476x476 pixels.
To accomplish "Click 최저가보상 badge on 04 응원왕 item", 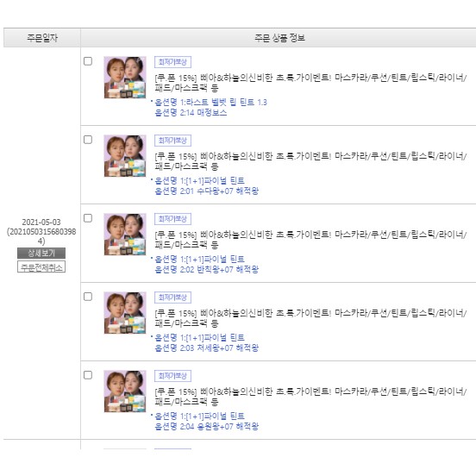I will point(172,376).
